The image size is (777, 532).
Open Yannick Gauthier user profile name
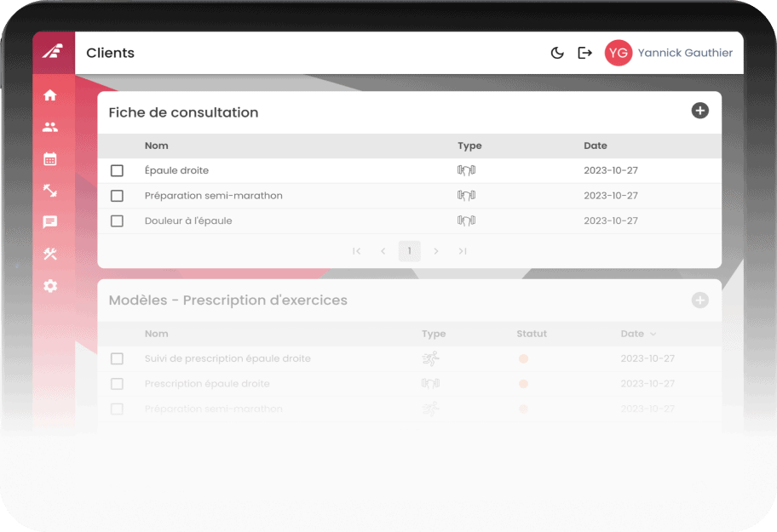pyautogui.click(x=685, y=53)
